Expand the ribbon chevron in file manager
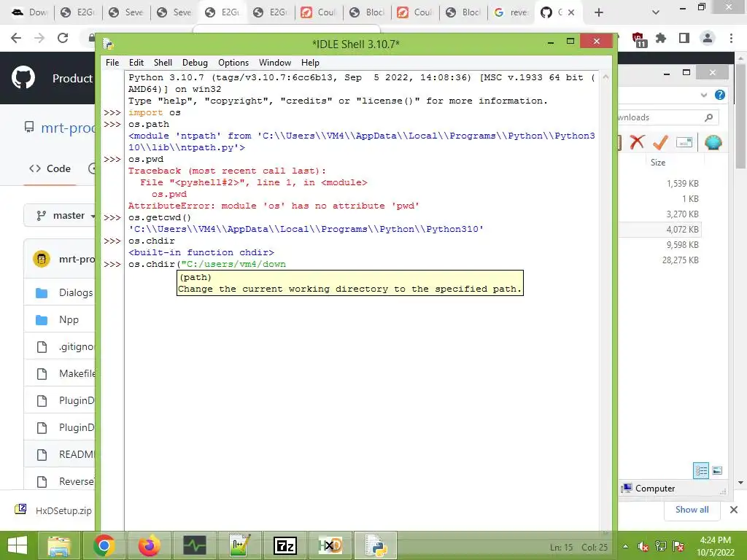 pos(704,95)
